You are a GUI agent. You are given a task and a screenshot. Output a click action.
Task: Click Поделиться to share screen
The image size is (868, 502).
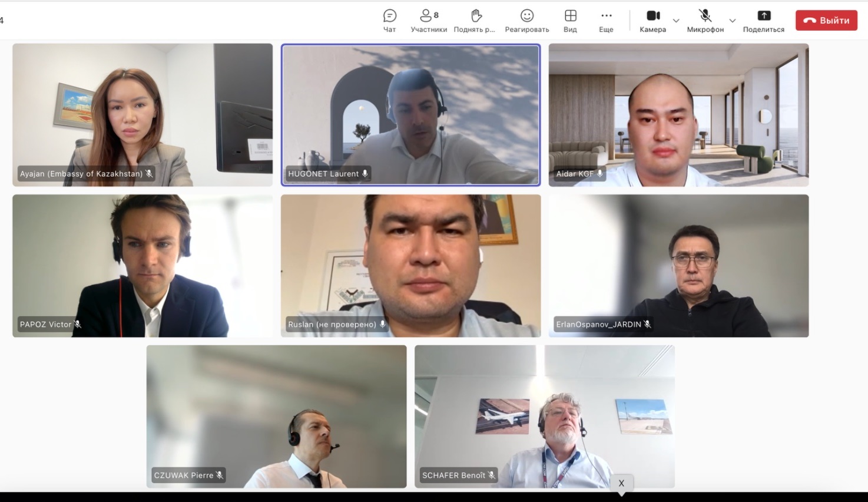763,21
